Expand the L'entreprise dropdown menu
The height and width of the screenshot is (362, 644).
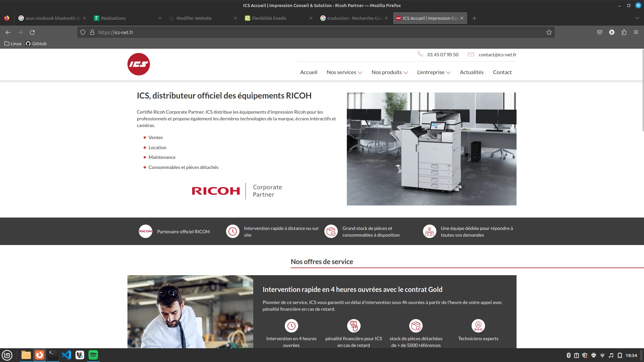pos(433,72)
